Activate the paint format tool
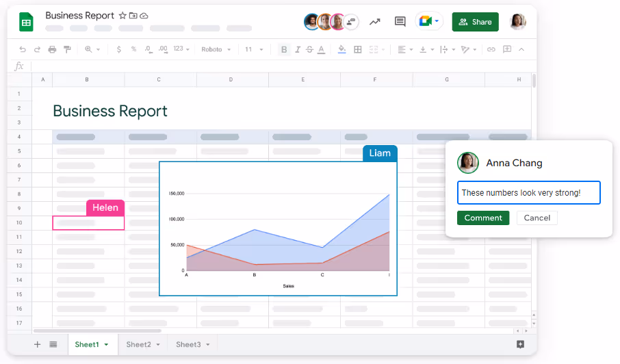 (x=67, y=49)
